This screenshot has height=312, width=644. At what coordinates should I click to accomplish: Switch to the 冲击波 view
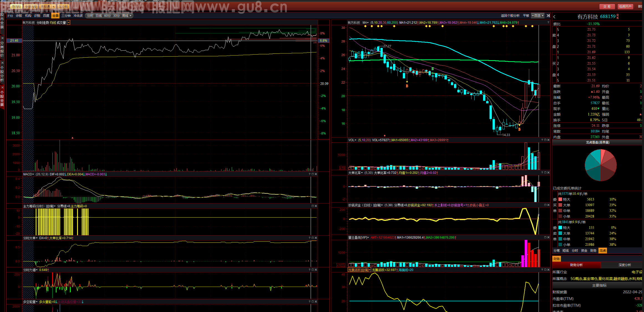78,16
